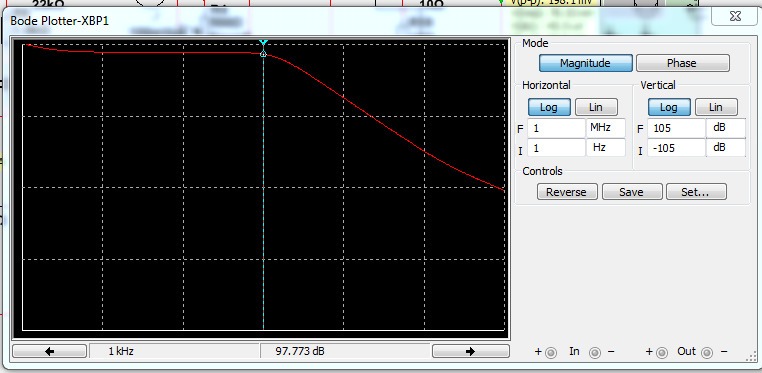Set Horizontal axis to Log
The image size is (762, 373).
point(549,107)
